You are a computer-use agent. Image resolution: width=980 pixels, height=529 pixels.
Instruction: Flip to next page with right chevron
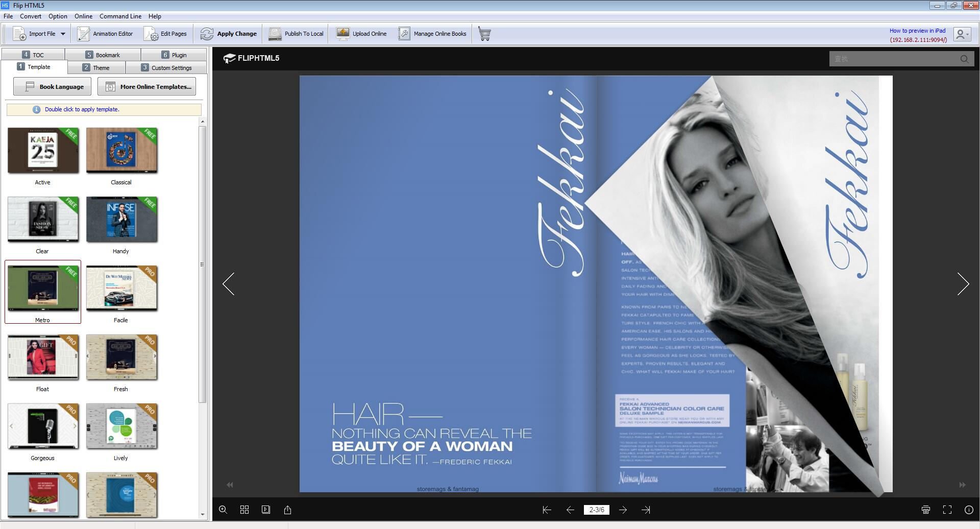coord(963,284)
